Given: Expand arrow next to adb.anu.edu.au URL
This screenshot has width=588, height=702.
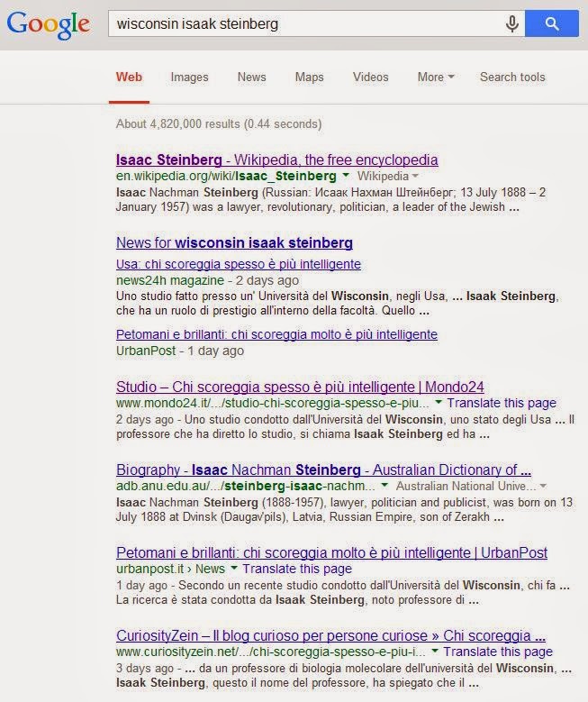Looking at the screenshot, I should tap(384, 485).
